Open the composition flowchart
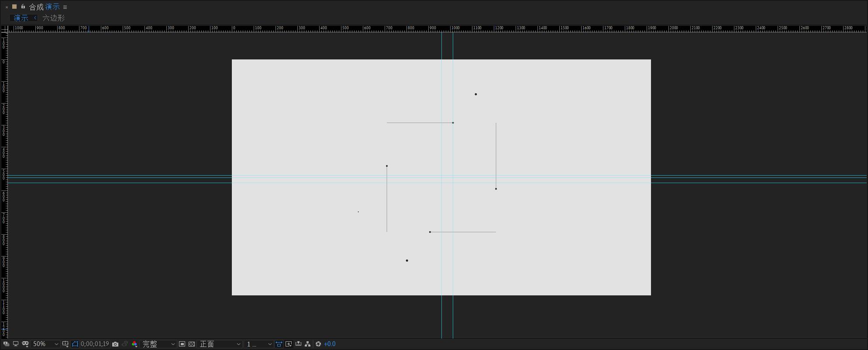 (x=308, y=344)
